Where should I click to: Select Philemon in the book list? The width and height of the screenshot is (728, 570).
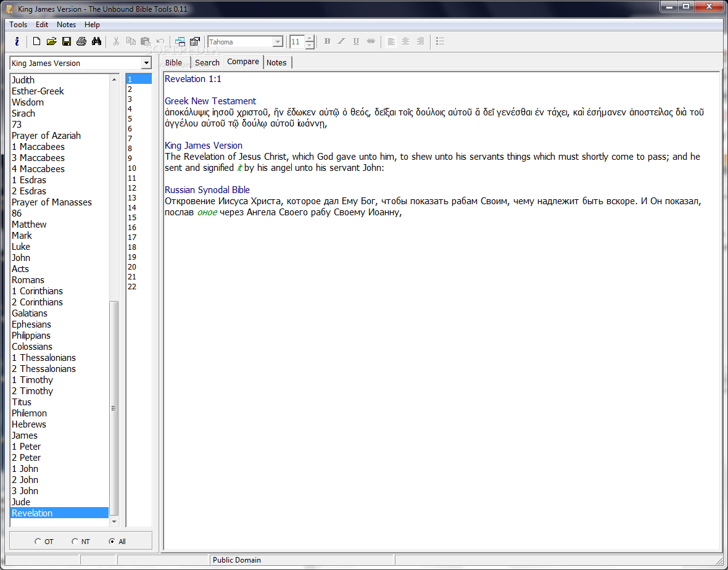[x=59, y=413]
